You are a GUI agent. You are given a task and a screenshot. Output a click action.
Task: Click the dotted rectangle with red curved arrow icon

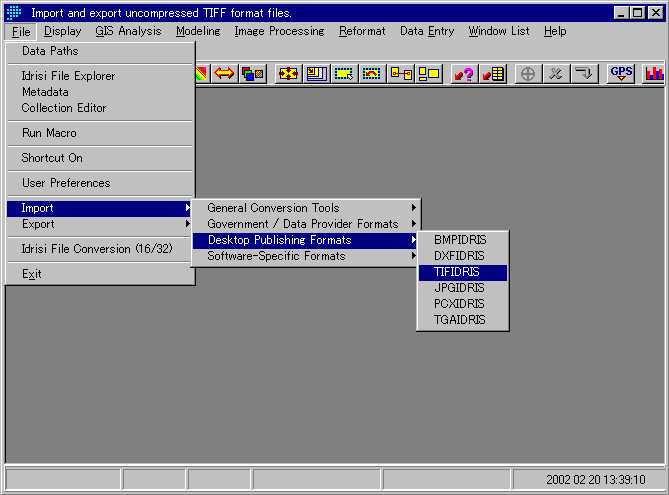[x=372, y=74]
